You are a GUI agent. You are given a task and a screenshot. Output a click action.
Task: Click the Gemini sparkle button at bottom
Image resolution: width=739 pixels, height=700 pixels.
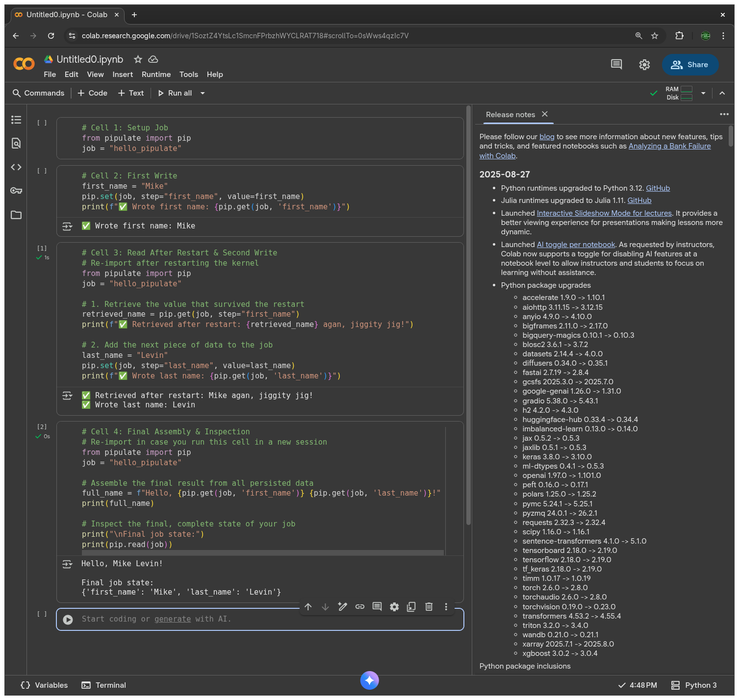[369, 680]
